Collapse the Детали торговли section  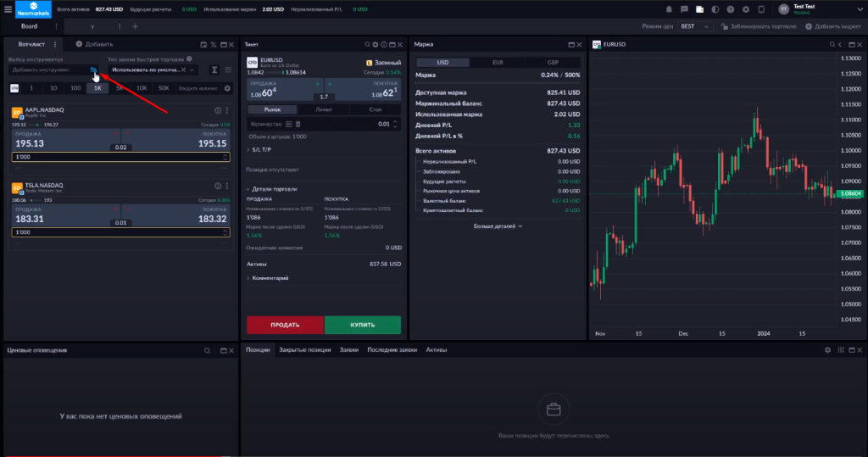tap(272, 189)
